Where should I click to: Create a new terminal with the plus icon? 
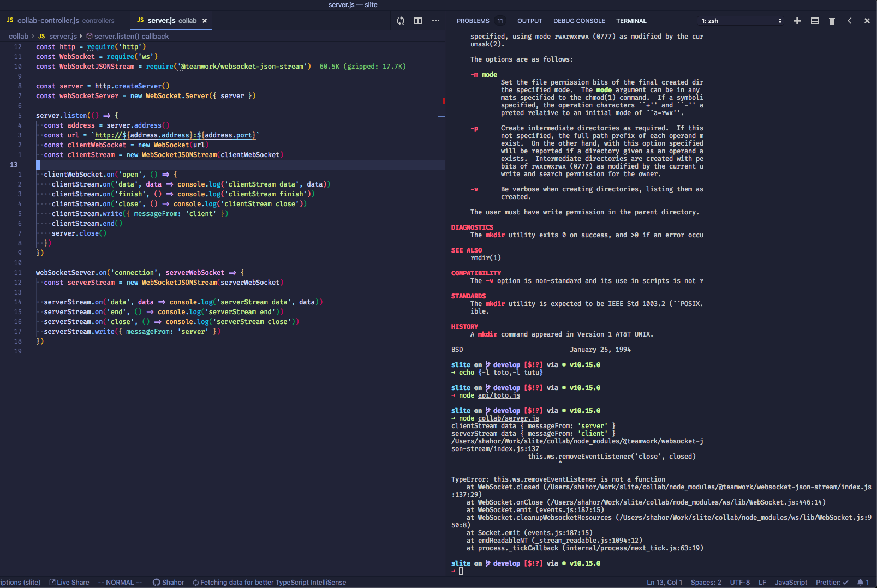point(797,20)
